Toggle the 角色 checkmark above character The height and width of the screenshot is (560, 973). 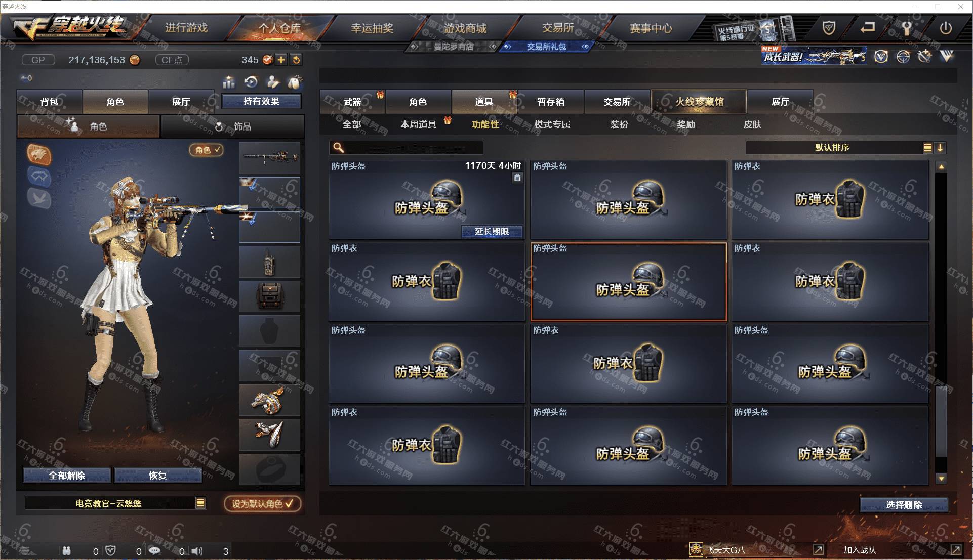tap(207, 150)
